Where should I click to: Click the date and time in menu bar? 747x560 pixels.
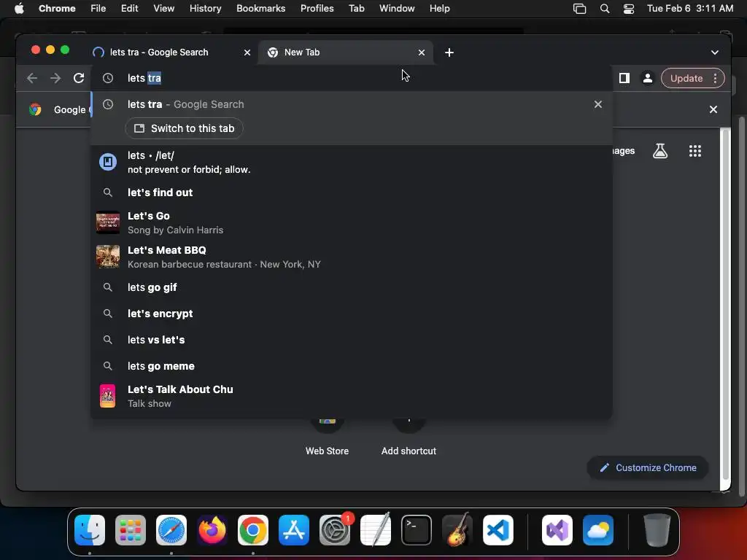coord(690,9)
